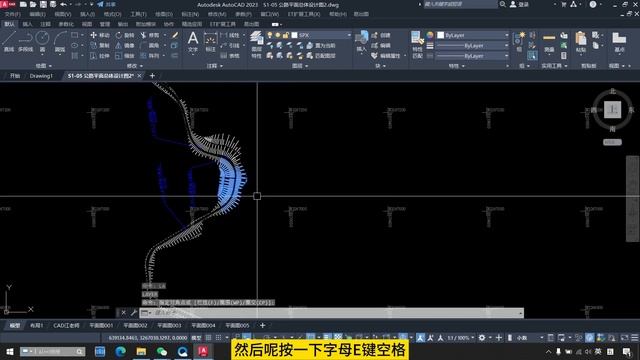Click the Open file icon in quick access toolbar
Viewport: 640px width, 360px height.
click(x=33, y=4)
